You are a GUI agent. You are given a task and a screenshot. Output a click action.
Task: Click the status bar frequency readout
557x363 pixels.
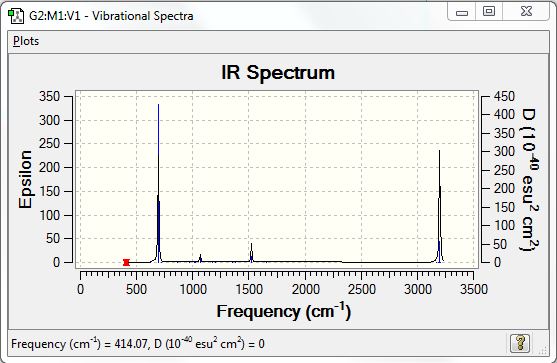[x=138, y=343]
